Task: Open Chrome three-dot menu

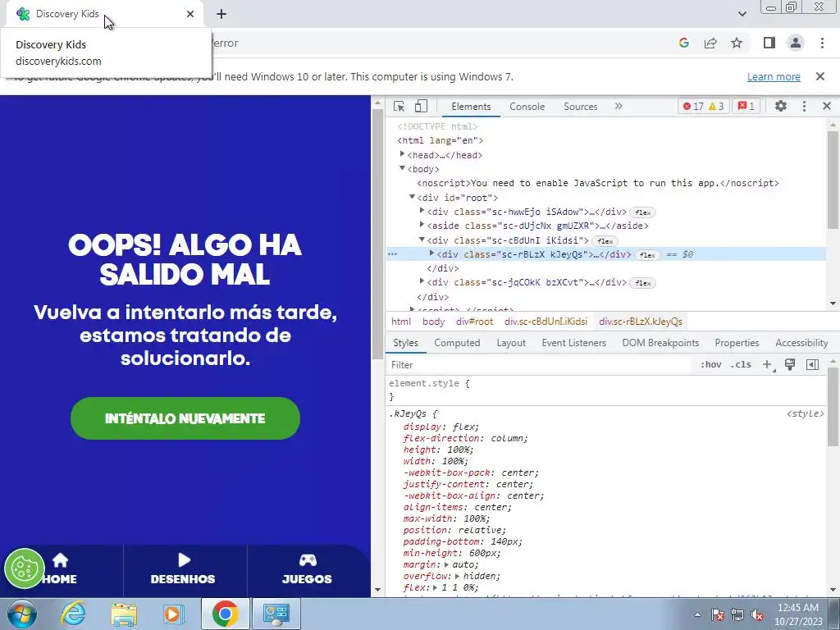Action: click(x=822, y=43)
